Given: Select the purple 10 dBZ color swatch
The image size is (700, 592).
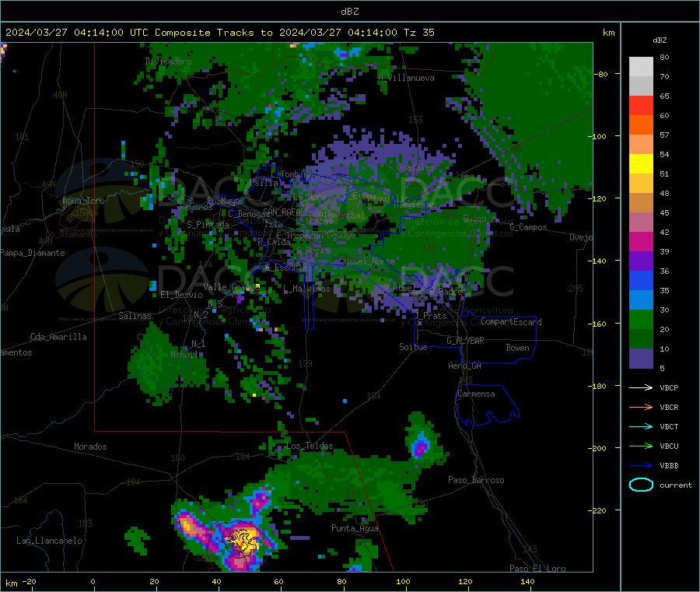Looking at the screenshot, I should click(641, 359).
